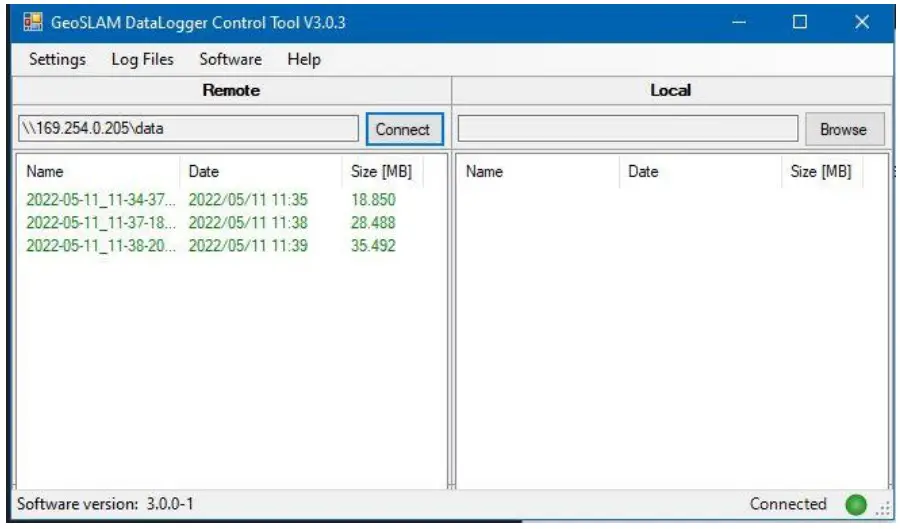Viewport: 900px width, 529px height.
Task: Click size value 18.850
Action: coord(373,200)
